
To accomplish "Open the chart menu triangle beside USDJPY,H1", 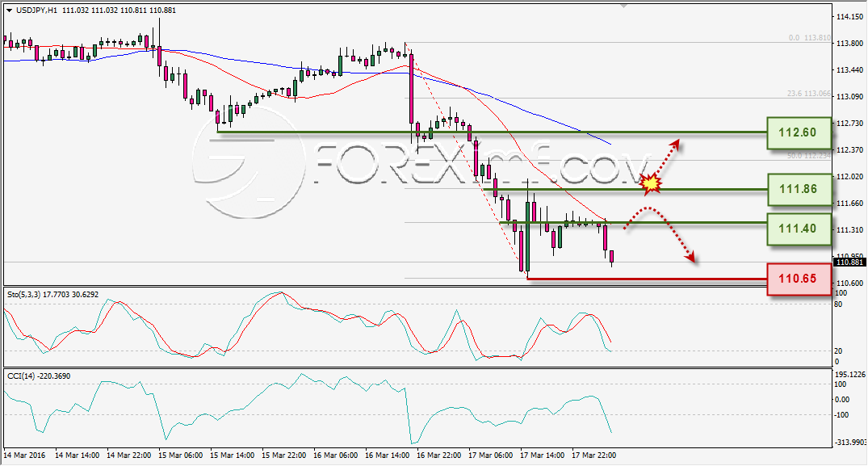I will [10, 10].
